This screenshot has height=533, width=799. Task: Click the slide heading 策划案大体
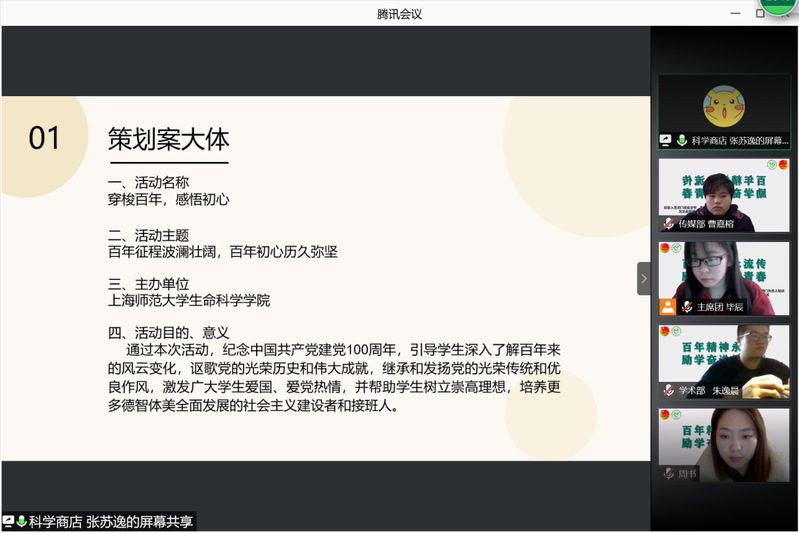[x=169, y=139]
